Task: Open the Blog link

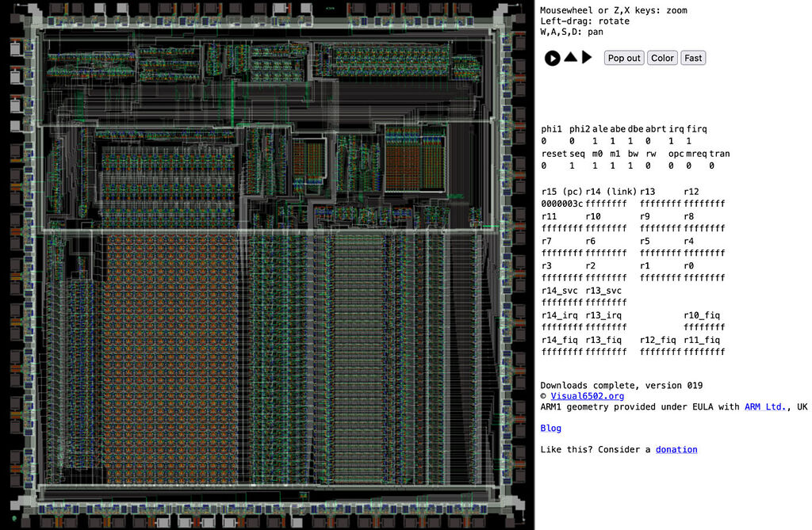Action: coord(550,428)
